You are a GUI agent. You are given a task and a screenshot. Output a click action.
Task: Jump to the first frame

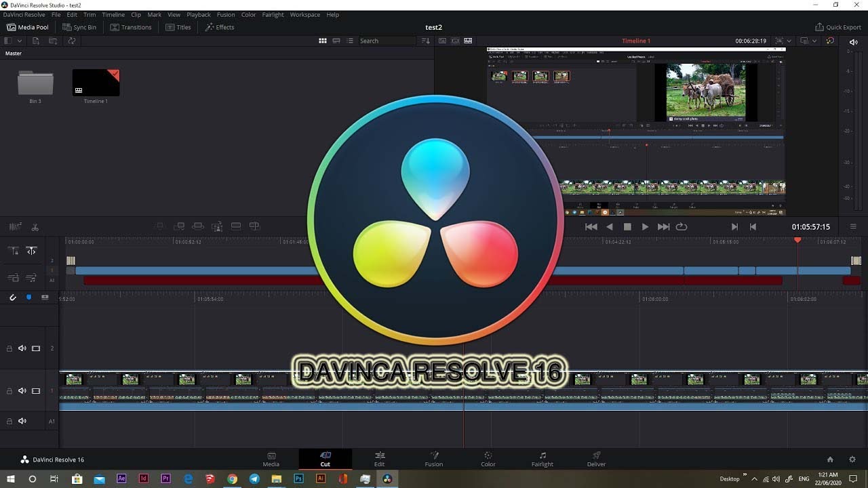click(x=591, y=227)
